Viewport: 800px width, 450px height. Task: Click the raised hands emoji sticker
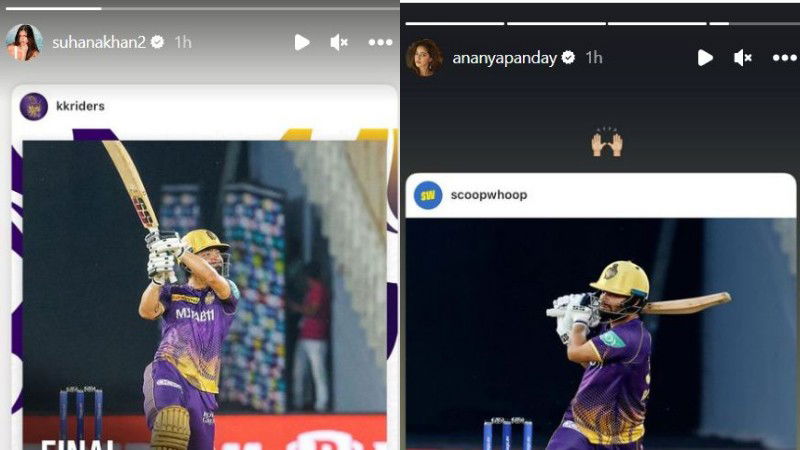pyautogui.click(x=607, y=142)
